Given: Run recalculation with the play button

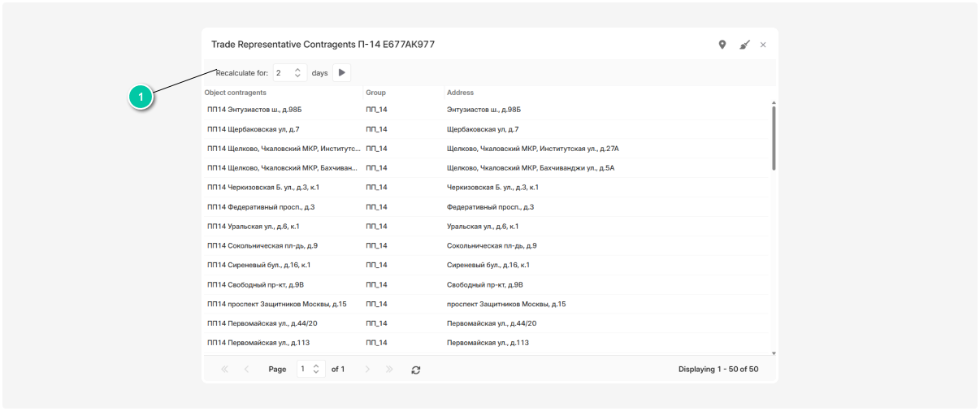Looking at the screenshot, I should (x=342, y=73).
